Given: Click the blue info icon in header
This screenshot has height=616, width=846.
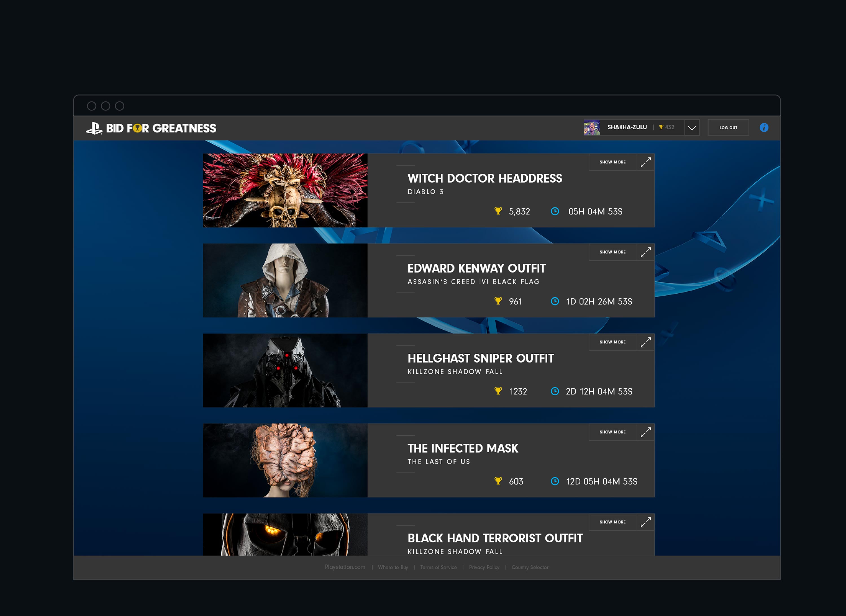Looking at the screenshot, I should 764,128.
